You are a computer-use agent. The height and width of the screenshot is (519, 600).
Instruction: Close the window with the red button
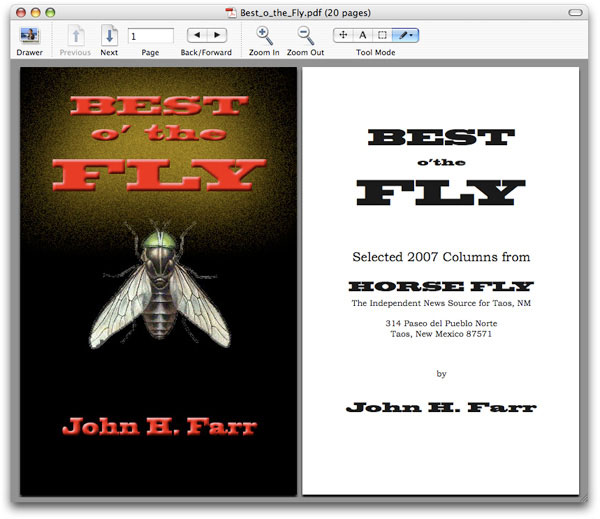tap(18, 10)
